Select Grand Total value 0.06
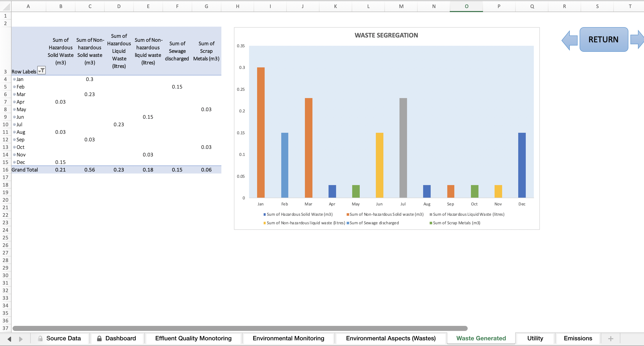Screen dimensions: 644x346 tap(207, 170)
